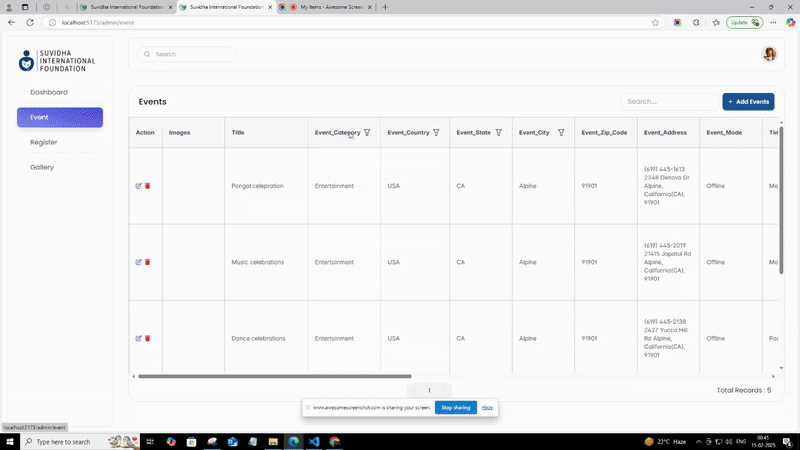Delete the Dance celebrations event
800x450 pixels.
point(148,338)
